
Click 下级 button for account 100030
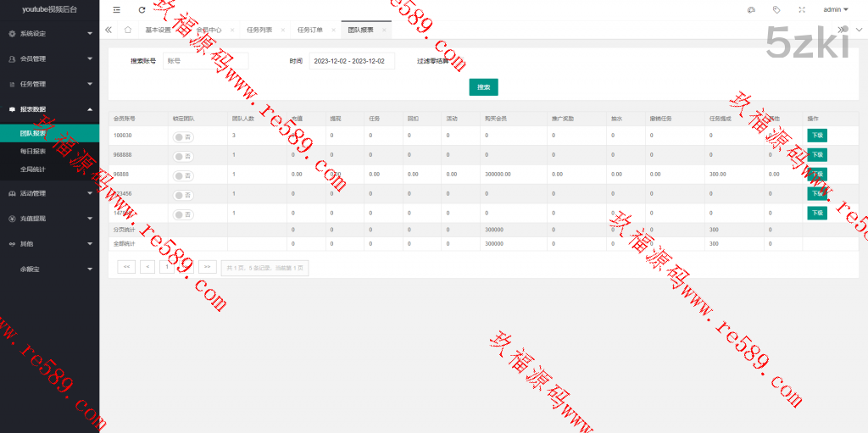(816, 136)
